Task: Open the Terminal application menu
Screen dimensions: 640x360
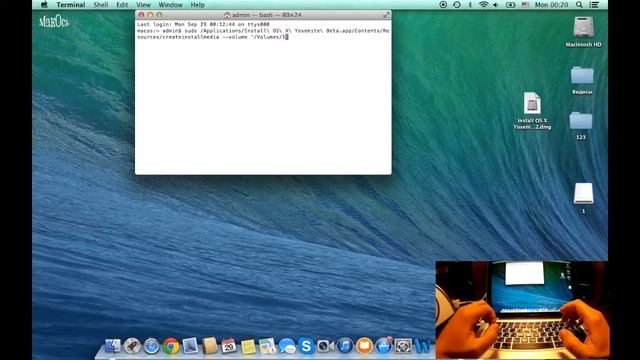Action: (x=71, y=5)
